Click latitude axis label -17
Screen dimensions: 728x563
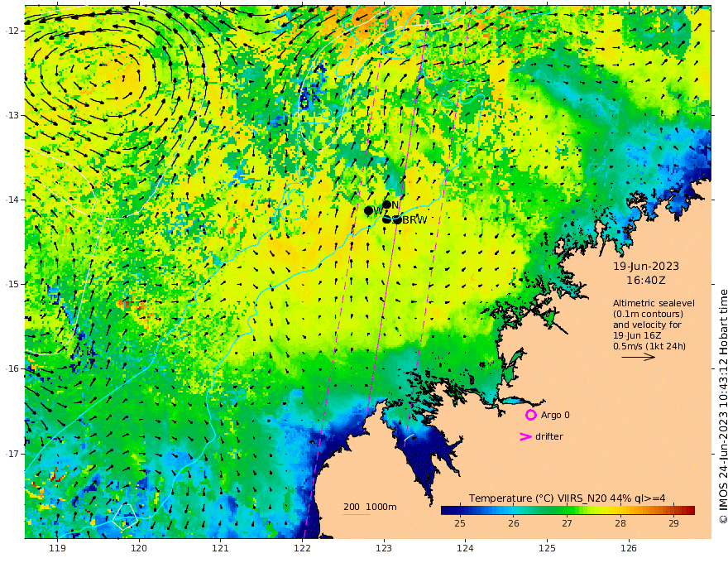tap(12, 454)
